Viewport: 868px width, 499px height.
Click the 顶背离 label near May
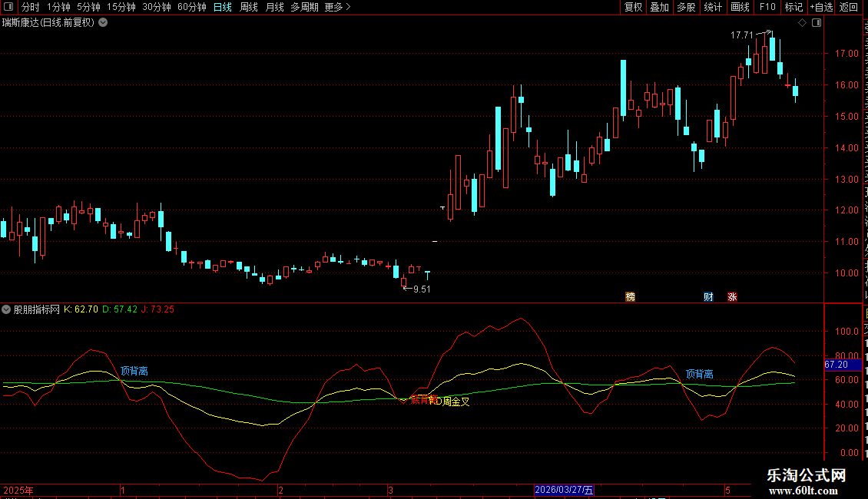[x=699, y=374]
